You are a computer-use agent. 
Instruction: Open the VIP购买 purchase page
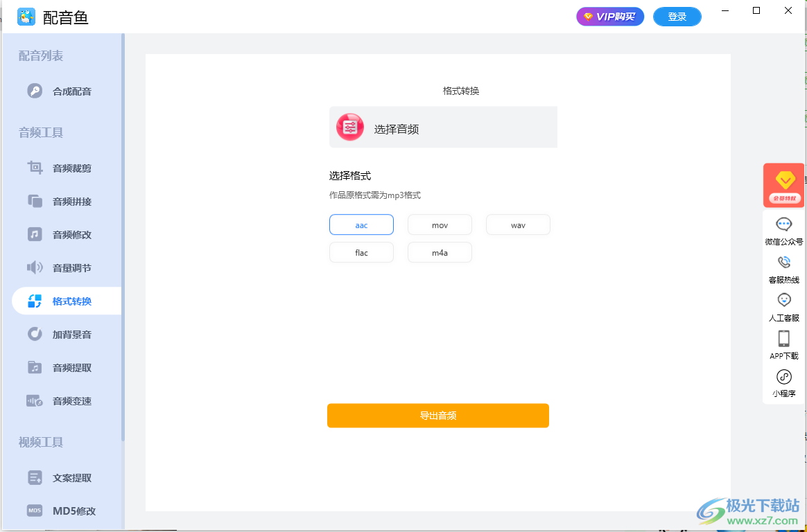click(610, 16)
